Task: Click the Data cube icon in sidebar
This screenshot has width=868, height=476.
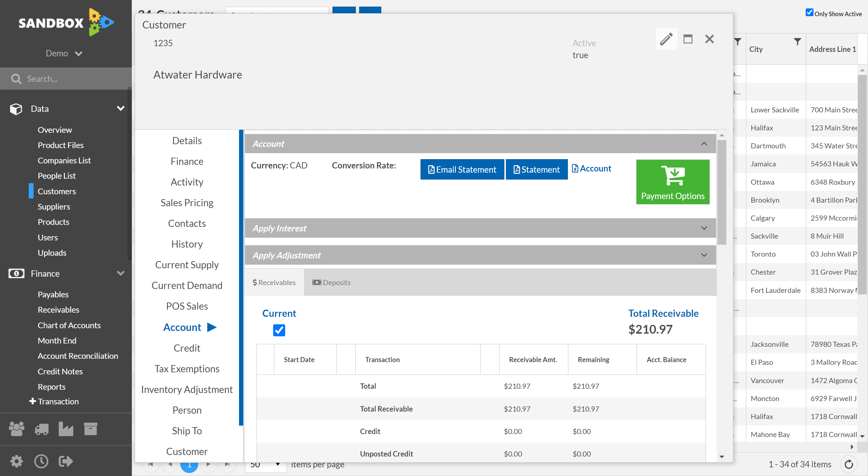Action: coord(16,109)
